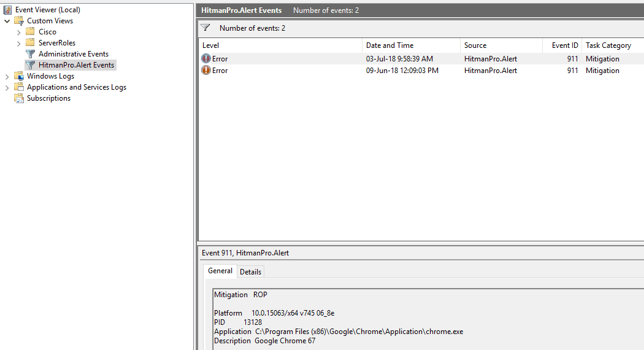Click Event ID 911 in the 09-Jun-18 row

(572, 71)
